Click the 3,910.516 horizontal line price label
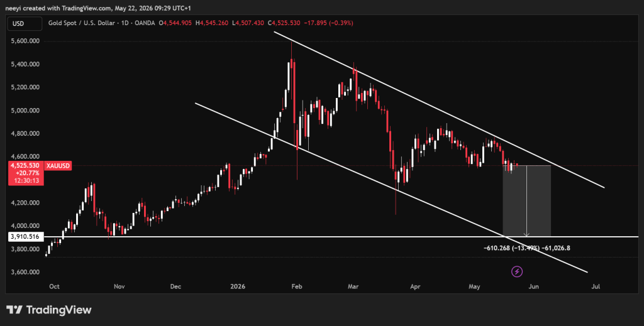The height and width of the screenshot is (326, 644). (25, 237)
